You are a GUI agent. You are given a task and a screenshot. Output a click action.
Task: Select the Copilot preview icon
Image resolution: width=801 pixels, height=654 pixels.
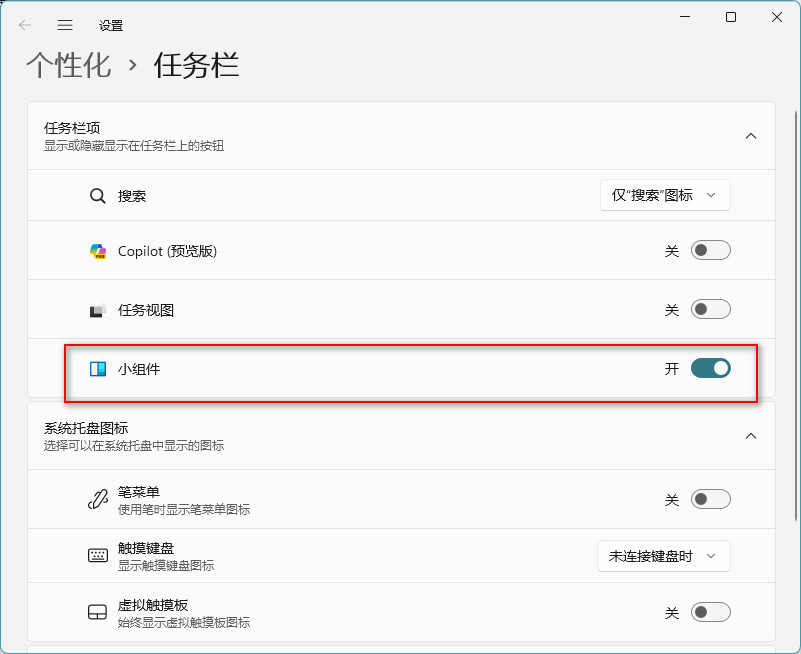click(97, 250)
